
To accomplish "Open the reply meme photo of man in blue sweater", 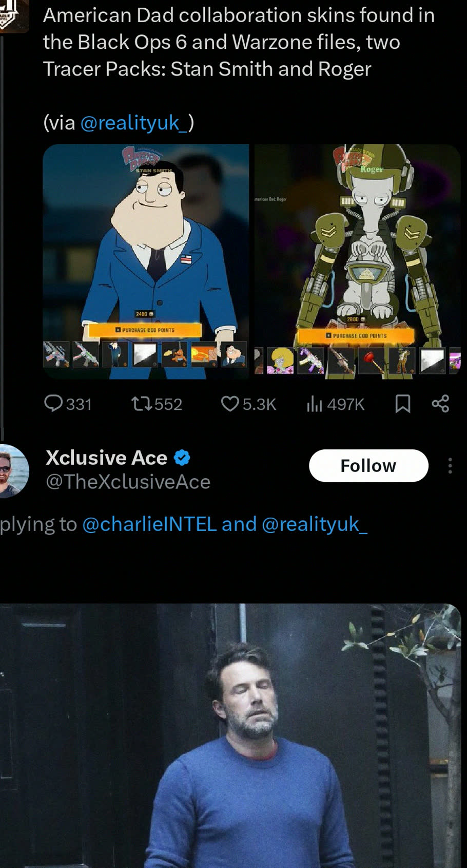I will click(230, 735).
